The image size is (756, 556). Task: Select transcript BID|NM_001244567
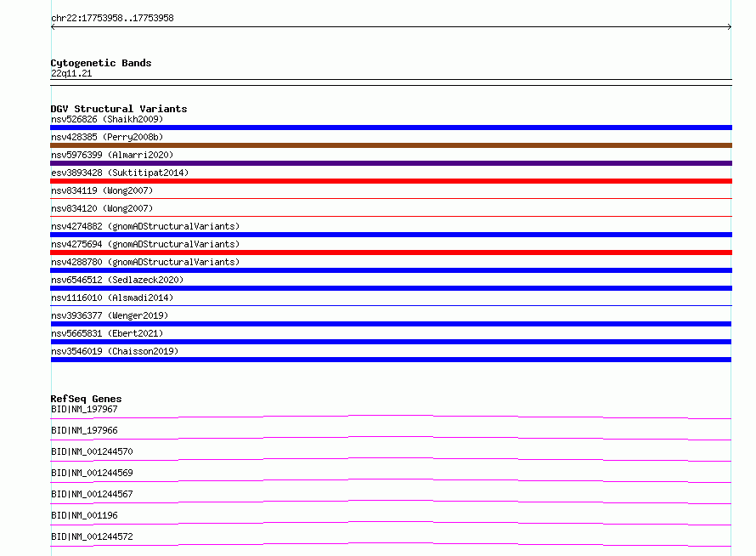(x=92, y=494)
